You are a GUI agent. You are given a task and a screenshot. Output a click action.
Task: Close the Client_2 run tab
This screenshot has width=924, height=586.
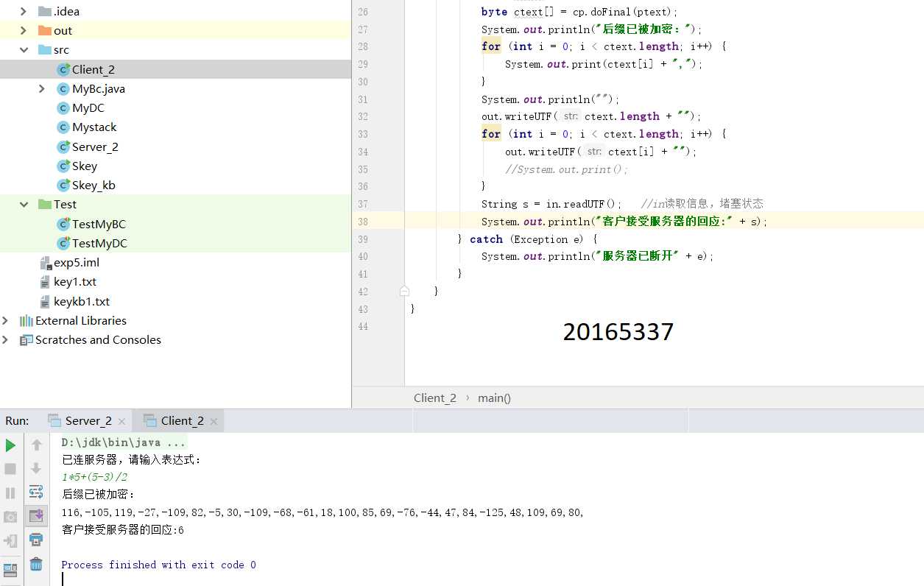point(214,422)
